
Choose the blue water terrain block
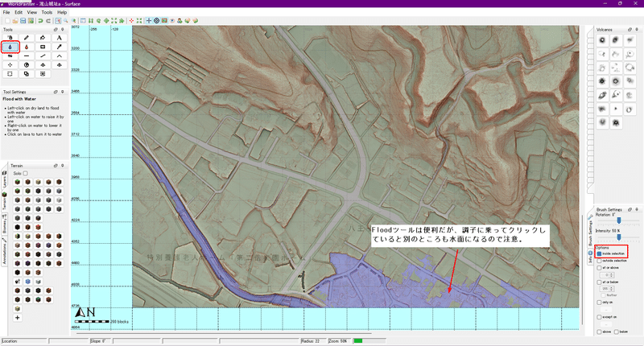click(x=28, y=282)
